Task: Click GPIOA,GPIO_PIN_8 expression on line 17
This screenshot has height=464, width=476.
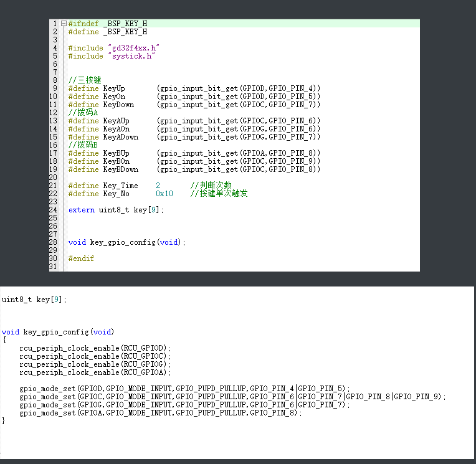Action: pos(277,153)
